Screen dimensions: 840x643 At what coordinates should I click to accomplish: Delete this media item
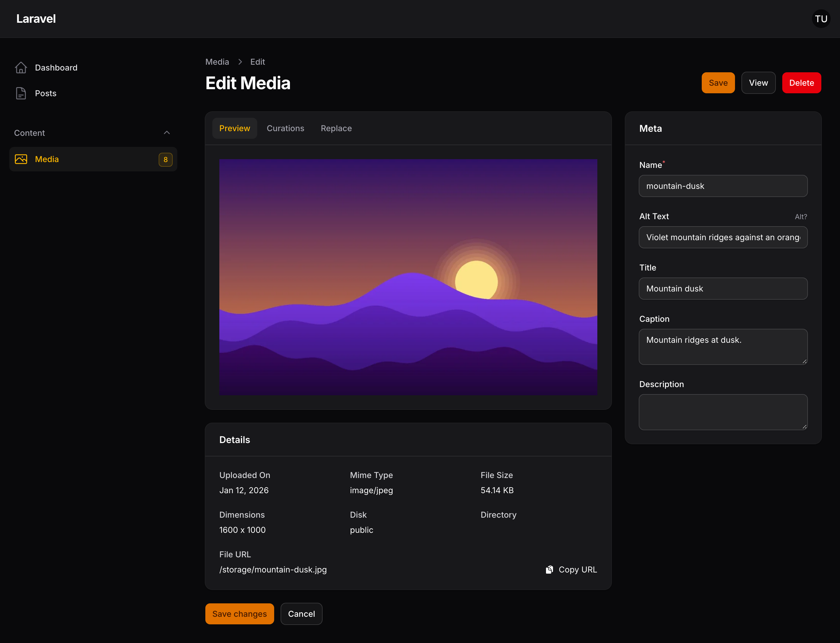tap(801, 83)
